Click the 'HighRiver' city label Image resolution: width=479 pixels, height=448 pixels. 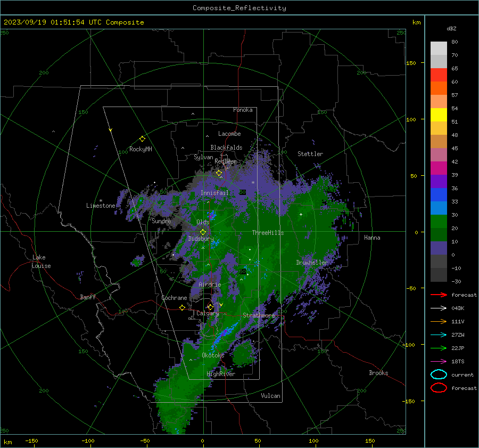coord(221,374)
